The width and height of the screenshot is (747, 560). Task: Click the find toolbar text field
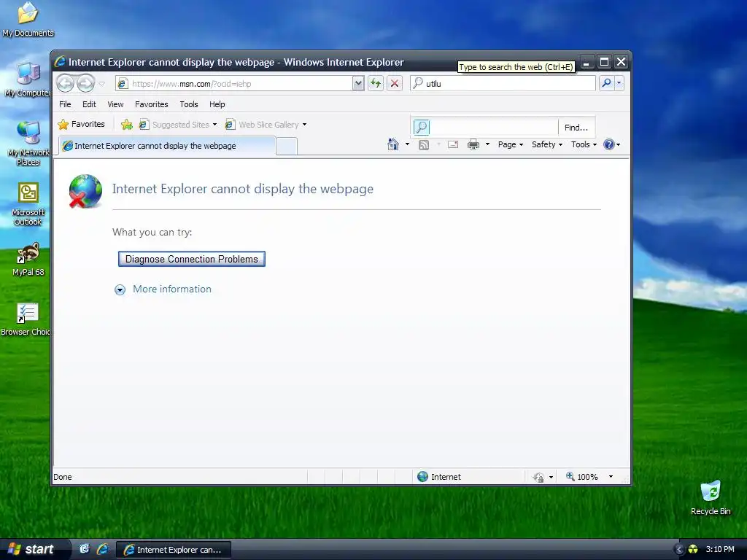pyautogui.click(x=494, y=127)
